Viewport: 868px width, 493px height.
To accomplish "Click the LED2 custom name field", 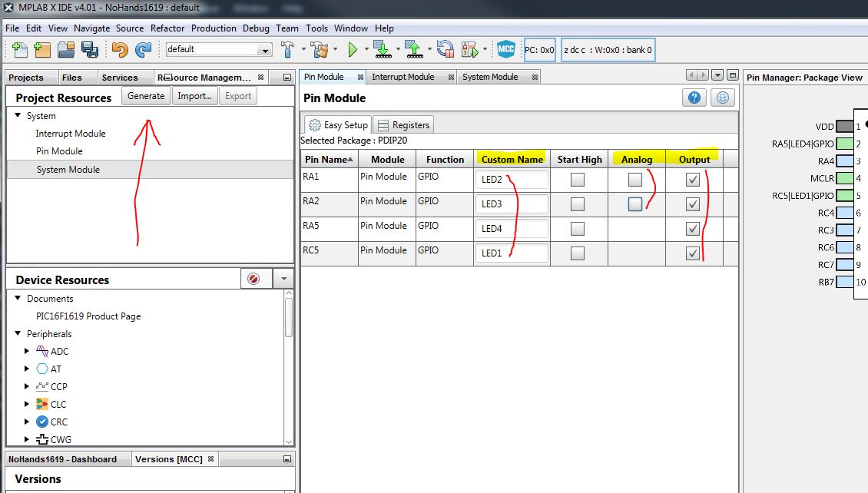I will pyautogui.click(x=512, y=180).
